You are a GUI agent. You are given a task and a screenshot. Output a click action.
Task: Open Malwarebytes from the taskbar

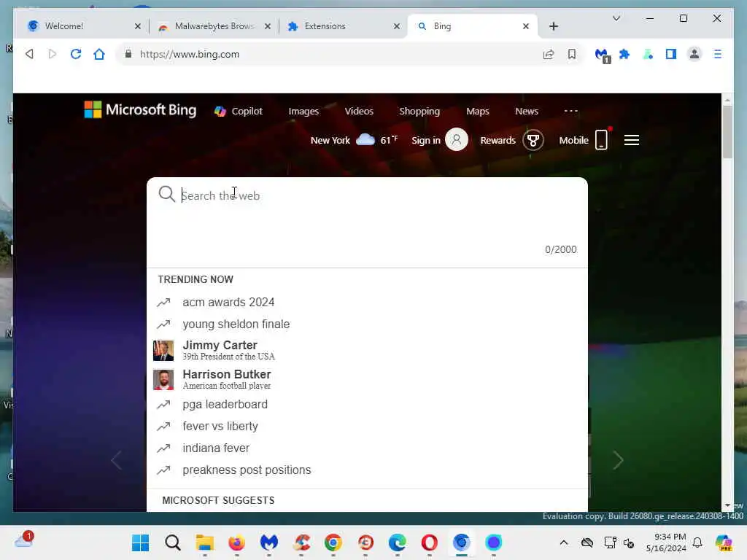[269, 542]
